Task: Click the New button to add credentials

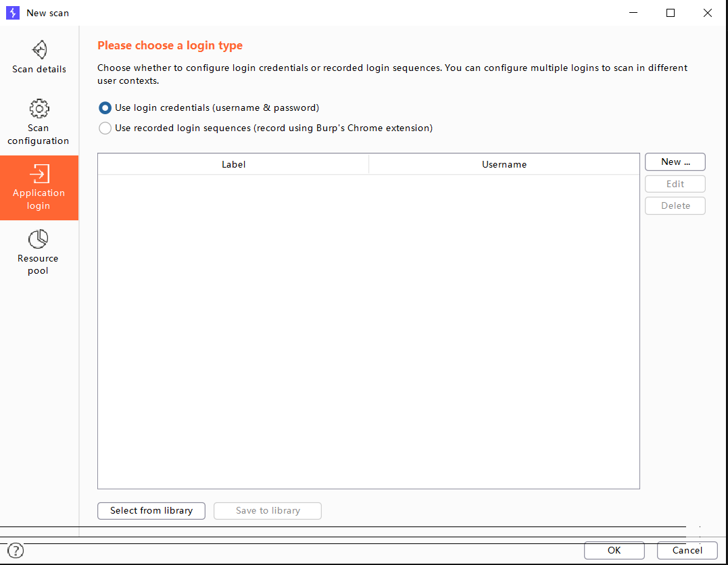Action: tap(675, 162)
